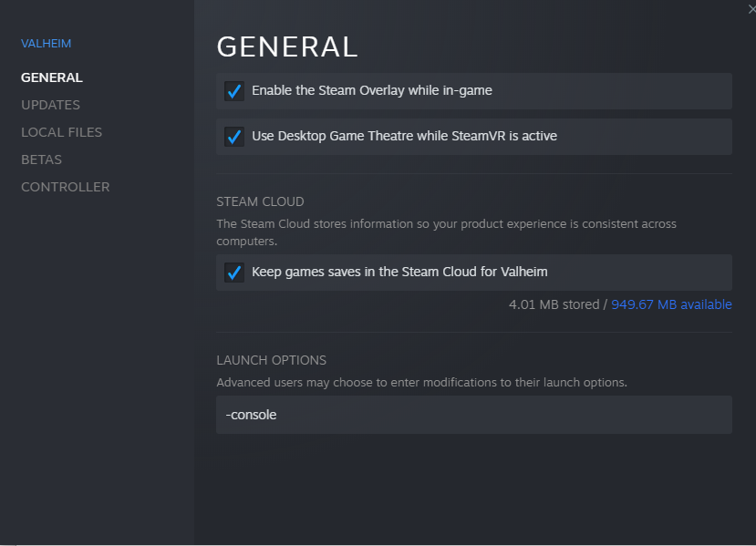Uncheck the Desktop Game Theatre checkbox

234,137
